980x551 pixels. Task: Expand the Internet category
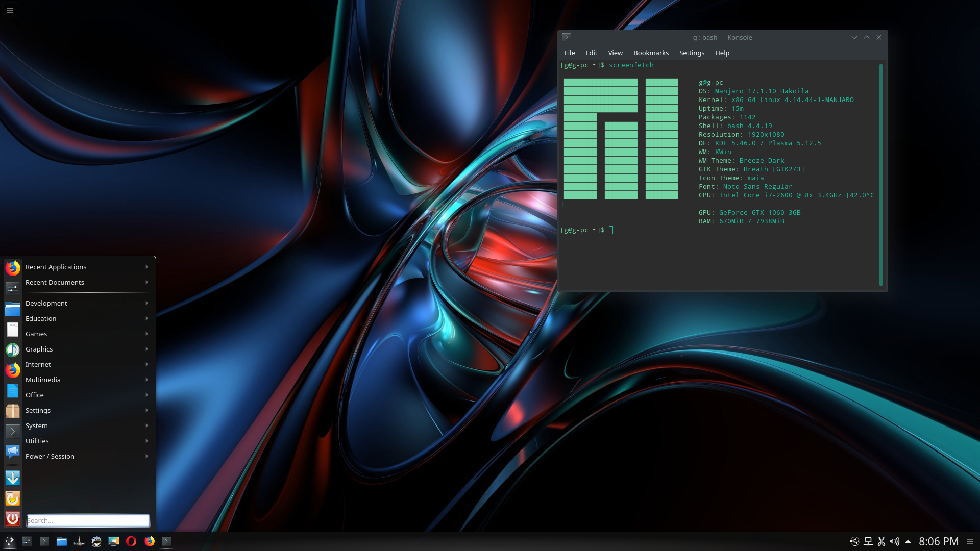tap(87, 364)
